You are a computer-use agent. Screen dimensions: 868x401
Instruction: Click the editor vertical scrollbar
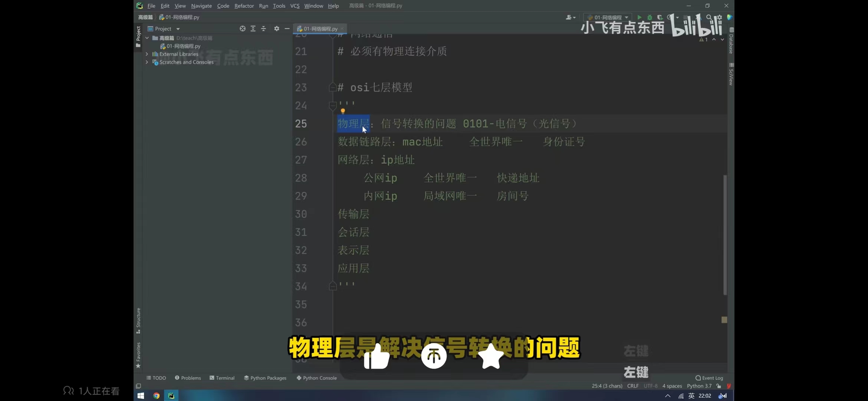[x=725, y=235]
